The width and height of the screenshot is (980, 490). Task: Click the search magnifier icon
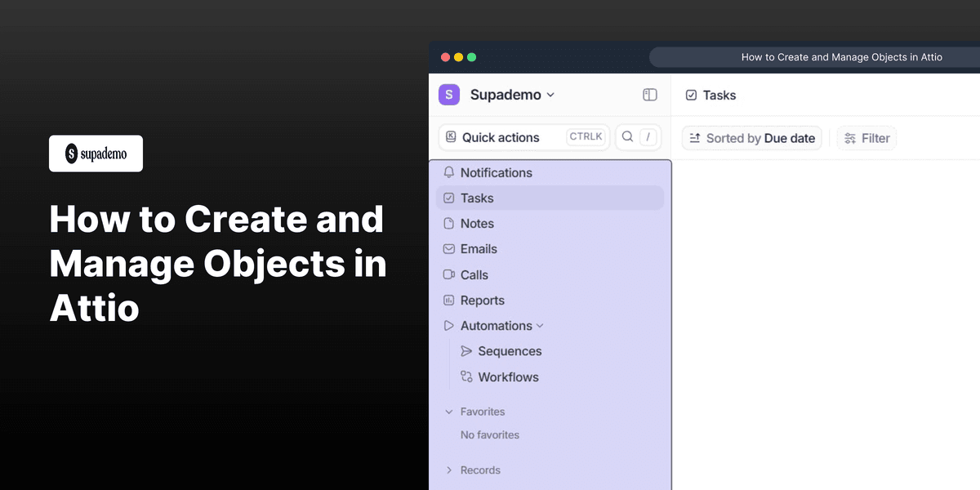point(627,136)
